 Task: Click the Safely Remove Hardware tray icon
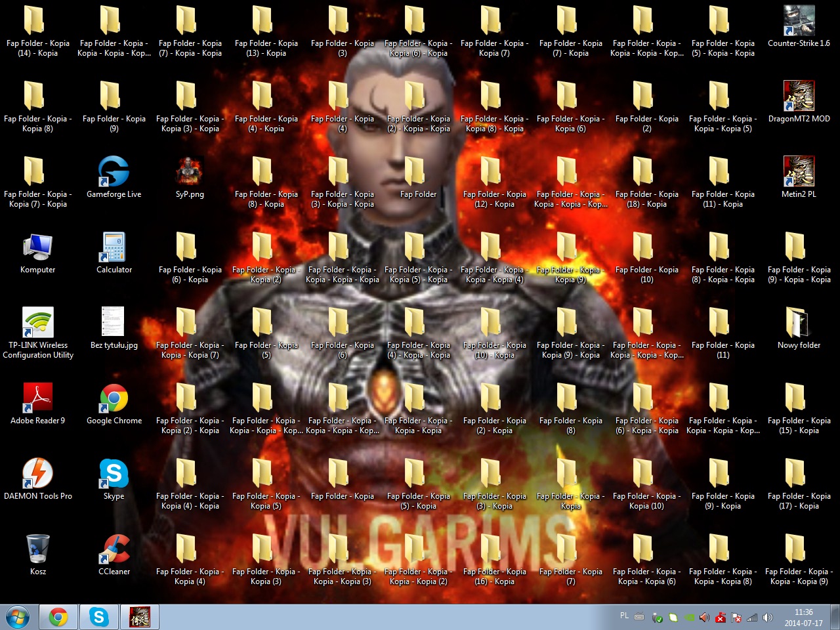[x=658, y=618]
